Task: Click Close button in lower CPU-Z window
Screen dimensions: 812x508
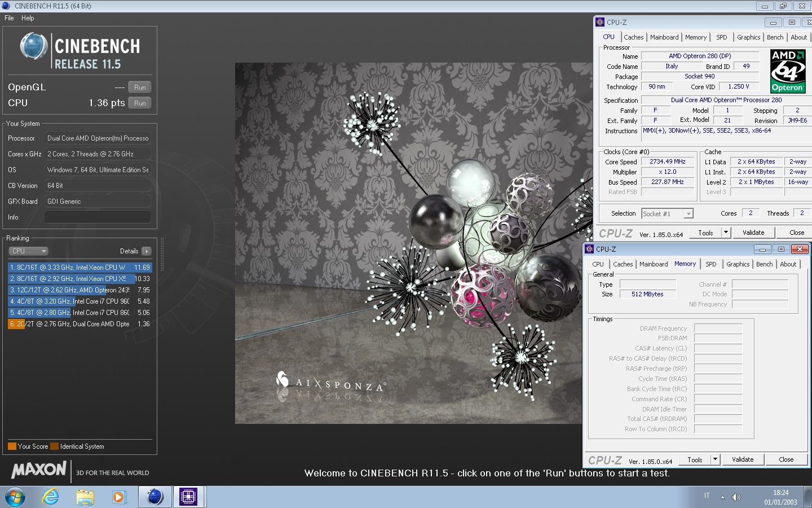Action: 786,459
